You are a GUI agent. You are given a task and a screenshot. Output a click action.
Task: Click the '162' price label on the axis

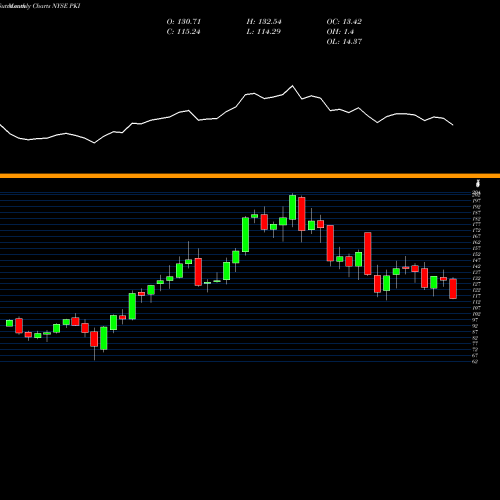click(477, 242)
